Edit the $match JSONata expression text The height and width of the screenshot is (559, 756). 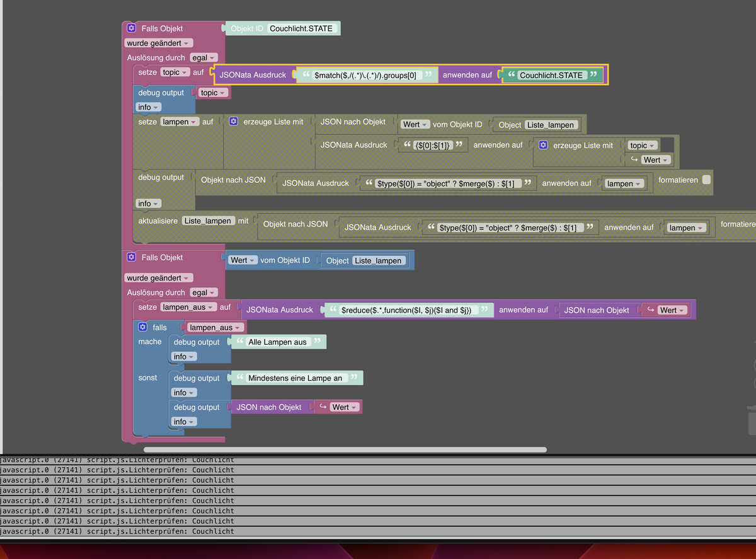pos(365,75)
